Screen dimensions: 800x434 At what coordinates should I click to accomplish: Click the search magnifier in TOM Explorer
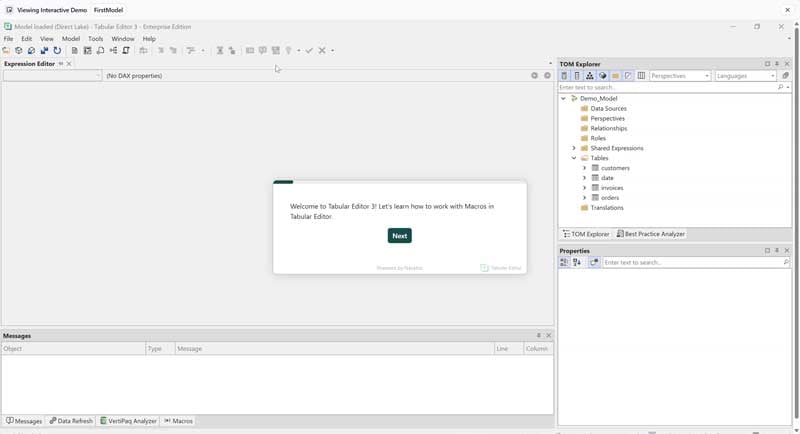point(781,88)
